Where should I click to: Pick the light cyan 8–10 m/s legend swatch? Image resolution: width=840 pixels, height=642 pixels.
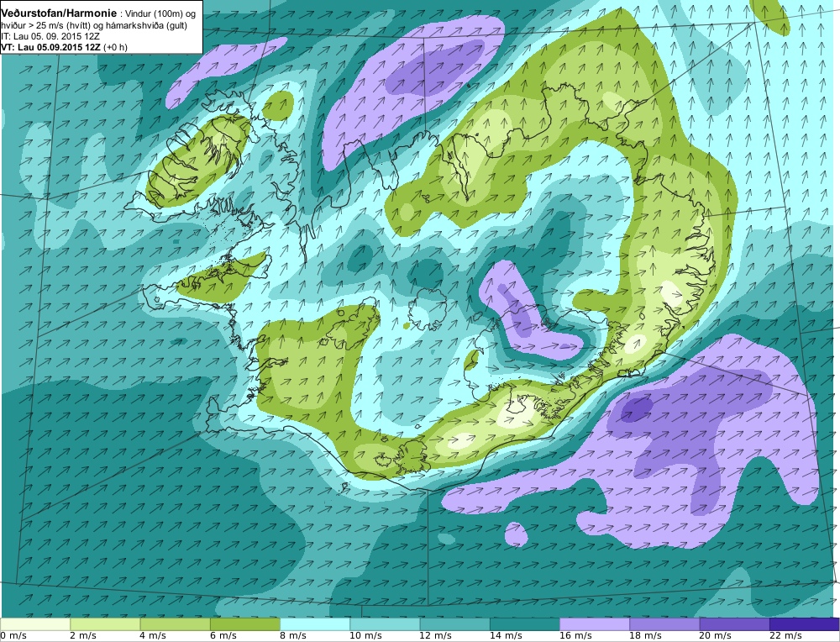click(315, 624)
